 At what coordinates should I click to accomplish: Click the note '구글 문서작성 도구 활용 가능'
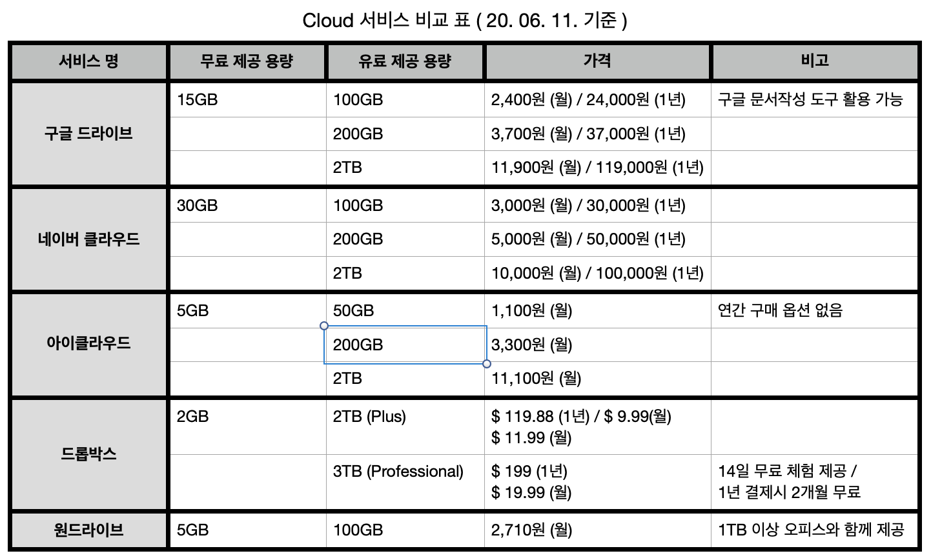(x=810, y=100)
